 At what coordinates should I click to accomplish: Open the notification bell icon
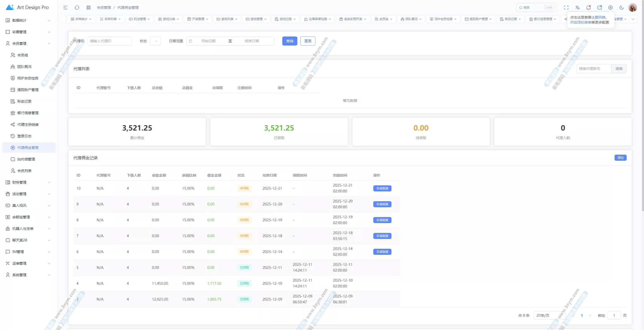pyautogui.click(x=588, y=8)
